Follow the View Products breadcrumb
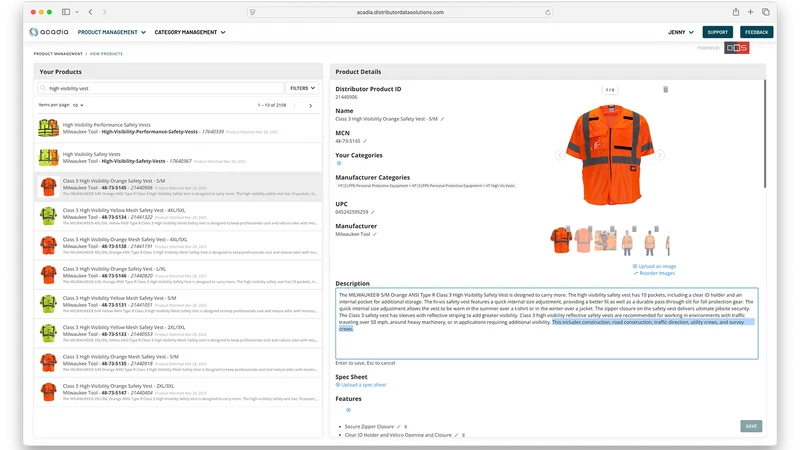 coord(106,54)
